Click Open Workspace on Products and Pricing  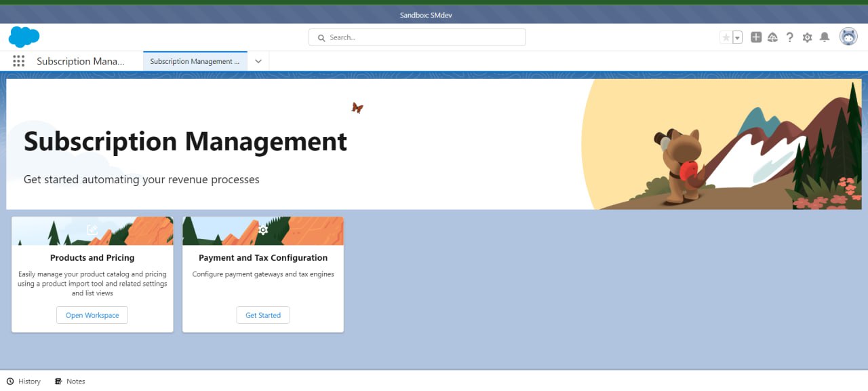click(92, 315)
